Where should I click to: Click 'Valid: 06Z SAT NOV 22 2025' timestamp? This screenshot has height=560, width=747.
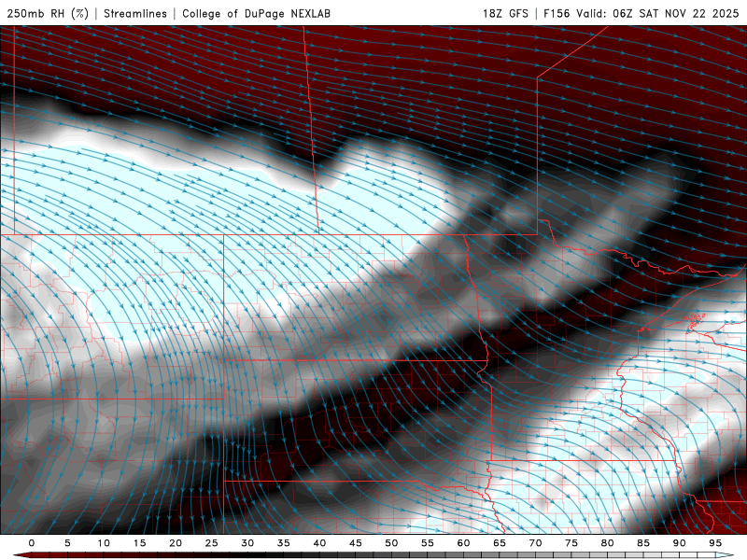pos(657,13)
